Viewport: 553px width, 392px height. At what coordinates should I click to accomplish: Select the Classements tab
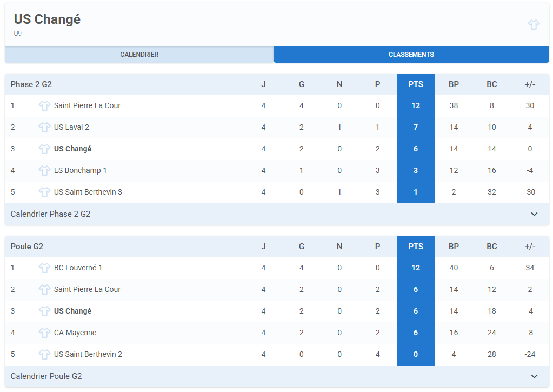411,55
